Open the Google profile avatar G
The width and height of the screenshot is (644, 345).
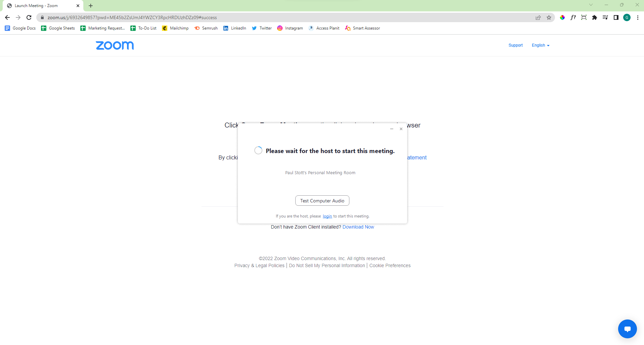pos(627,17)
